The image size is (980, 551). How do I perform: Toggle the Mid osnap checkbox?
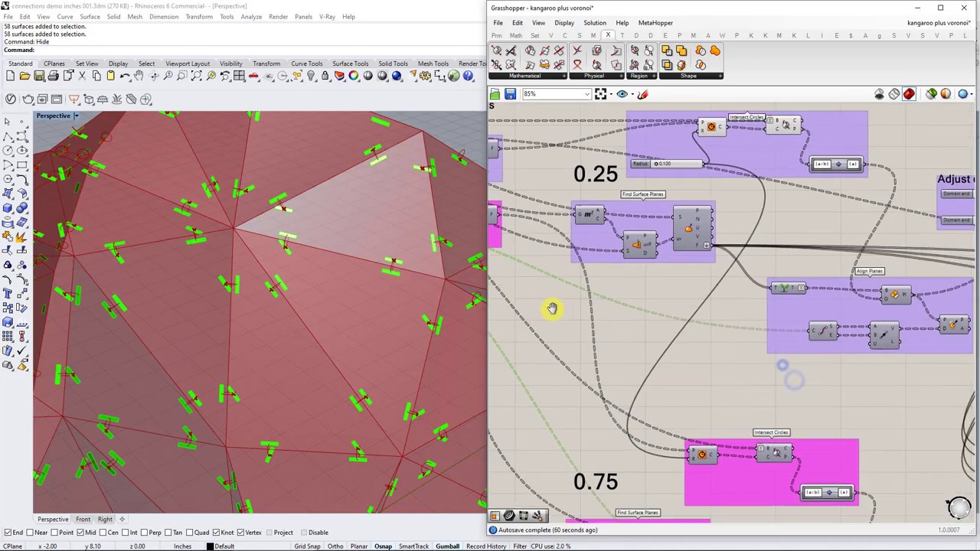[80, 533]
